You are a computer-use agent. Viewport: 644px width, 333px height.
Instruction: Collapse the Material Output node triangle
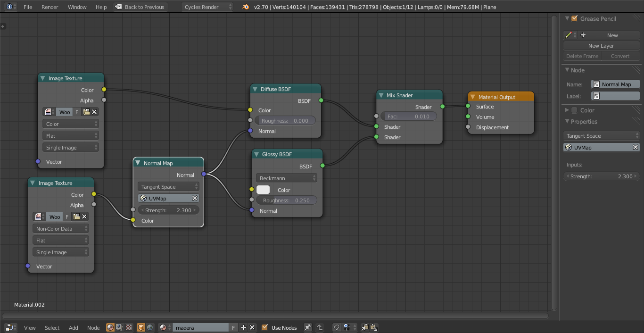[x=473, y=97]
